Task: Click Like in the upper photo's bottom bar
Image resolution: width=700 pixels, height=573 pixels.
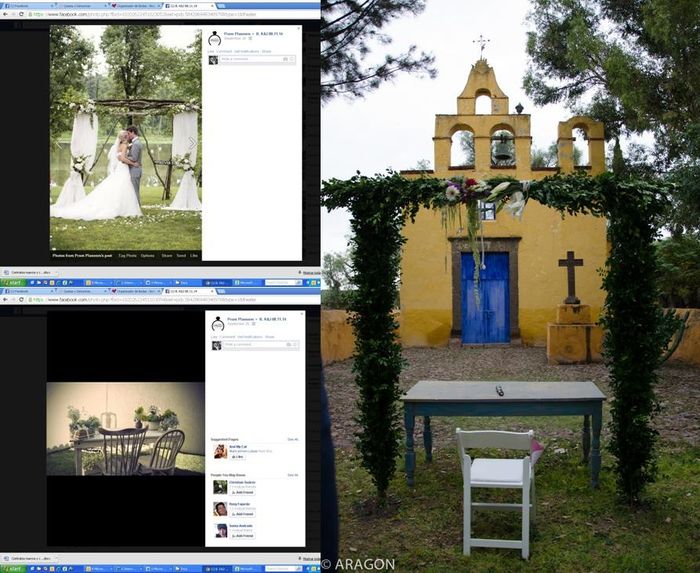Action: pos(194,256)
